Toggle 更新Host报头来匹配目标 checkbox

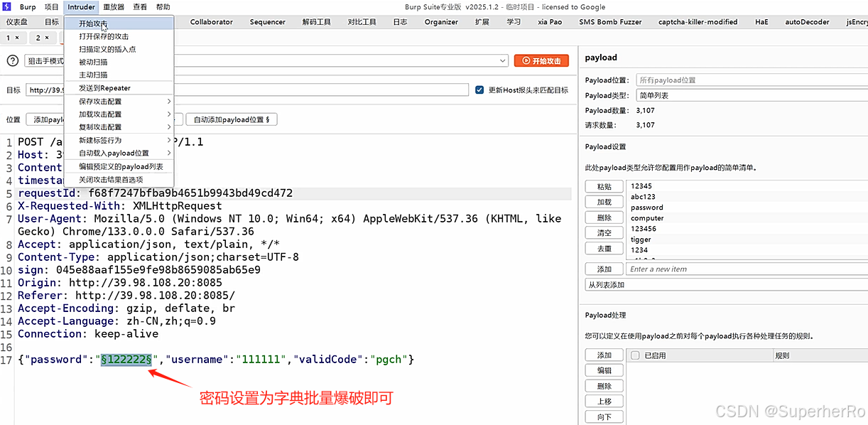[479, 90]
